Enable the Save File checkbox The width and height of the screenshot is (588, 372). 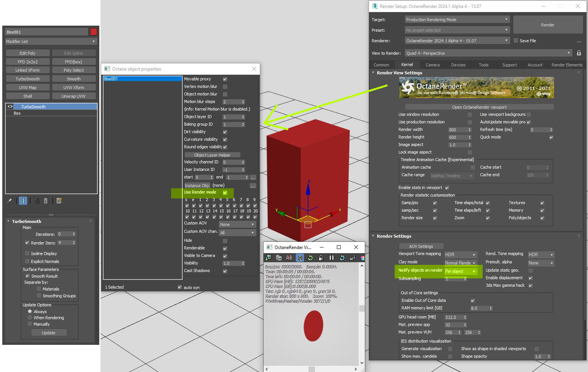tap(516, 41)
